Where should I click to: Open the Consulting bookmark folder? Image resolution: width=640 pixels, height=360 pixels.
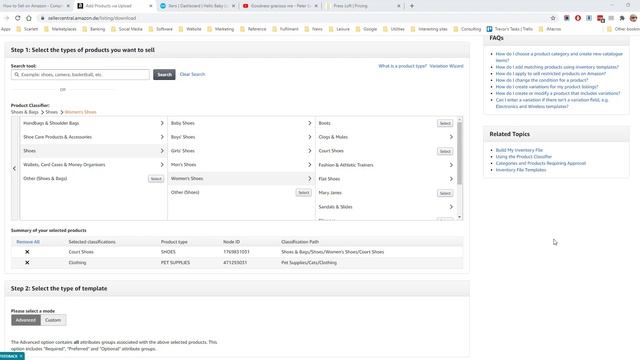point(467,29)
